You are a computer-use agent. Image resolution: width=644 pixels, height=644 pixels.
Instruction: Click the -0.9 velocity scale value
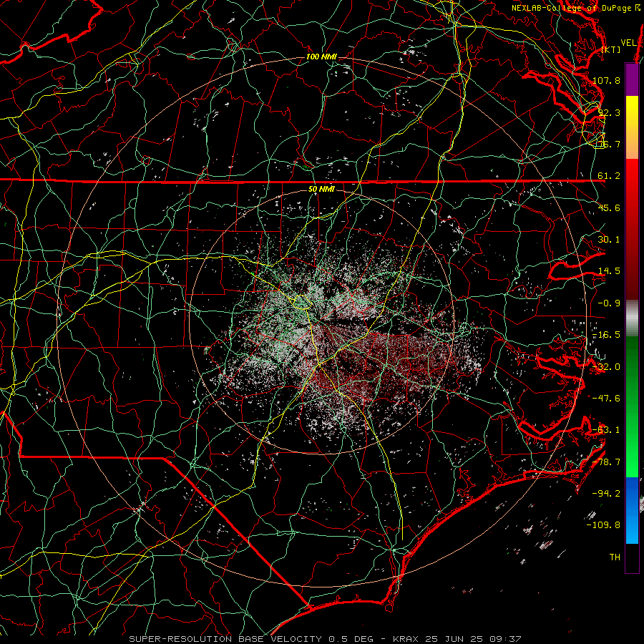(x=609, y=303)
